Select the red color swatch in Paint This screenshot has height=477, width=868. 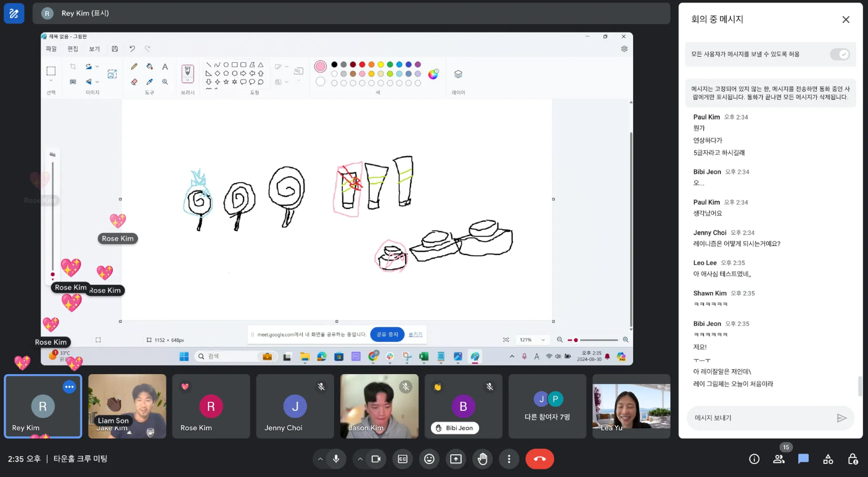coord(362,64)
